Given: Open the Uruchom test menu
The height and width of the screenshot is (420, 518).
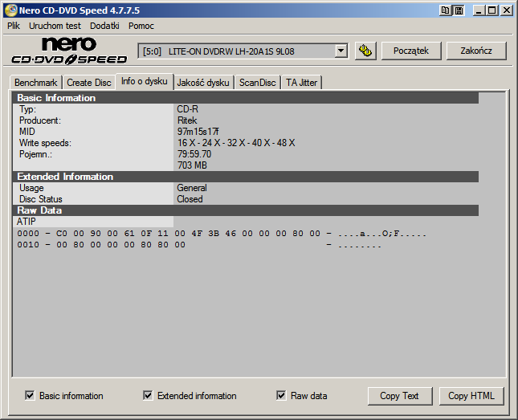Looking at the screenshot, I should [55, 26].
